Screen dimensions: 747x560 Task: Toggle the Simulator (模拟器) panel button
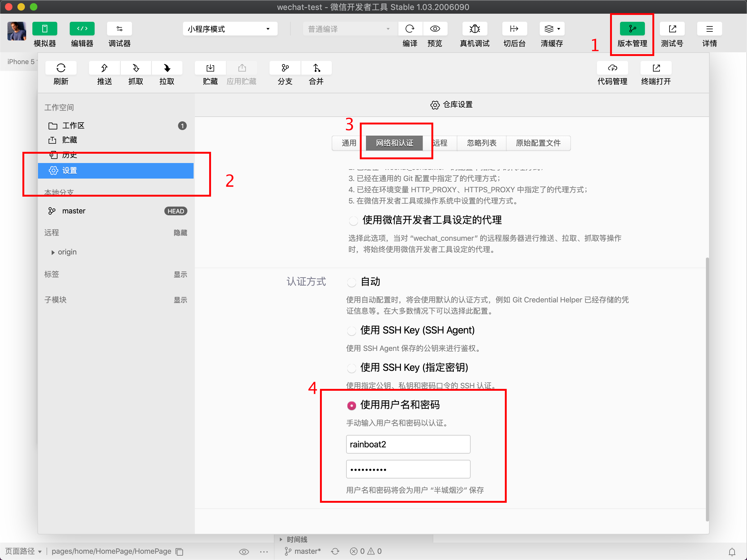(x=45, y=29)
